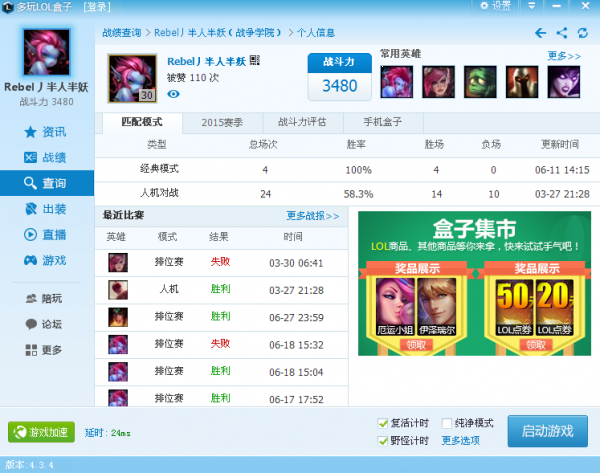Open the 盒子集市 market banner
Image resolution: width=600 pixels, height=473 pixels.
pos(474,283)
